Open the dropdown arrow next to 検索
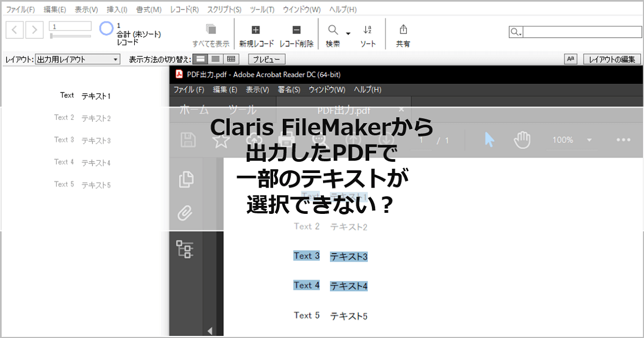 click(348, 34)
